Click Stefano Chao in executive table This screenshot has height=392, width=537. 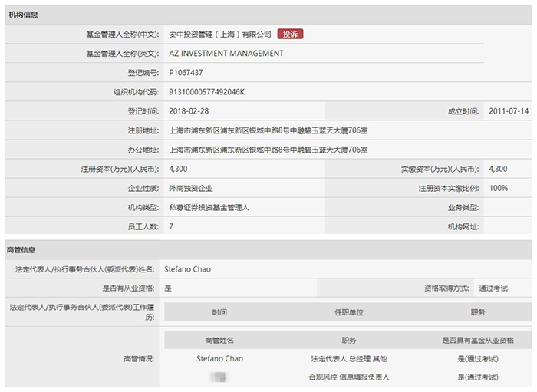point(219,359)
